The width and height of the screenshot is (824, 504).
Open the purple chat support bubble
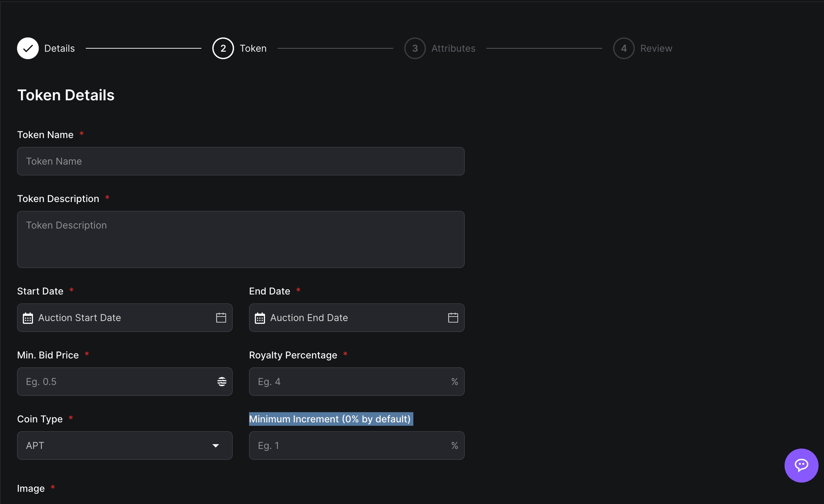(x=801, y=465)
